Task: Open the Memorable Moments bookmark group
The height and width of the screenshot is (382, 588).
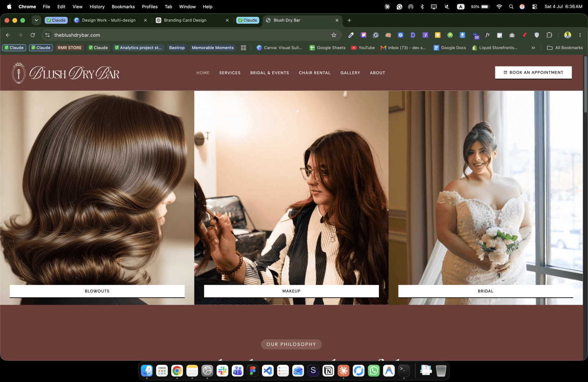Action: pyautogui.click(x=212, y=48)
